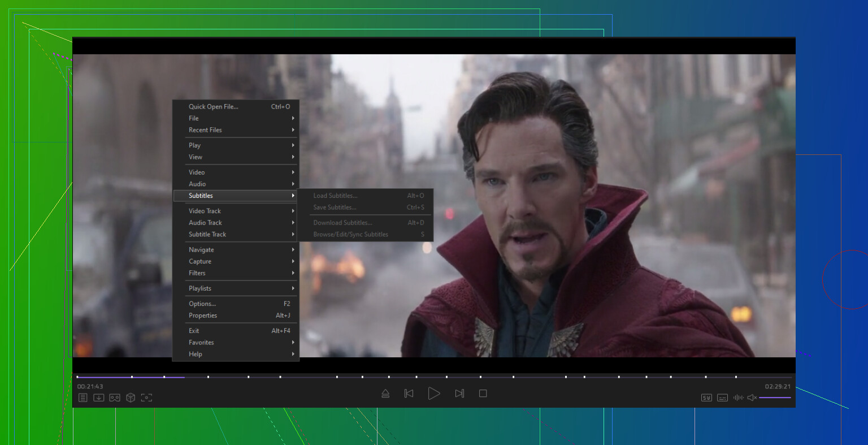This screenshot has height=445, width=868.
Task: Toggle the subtitles icon near volume
Action: [722, 398]
